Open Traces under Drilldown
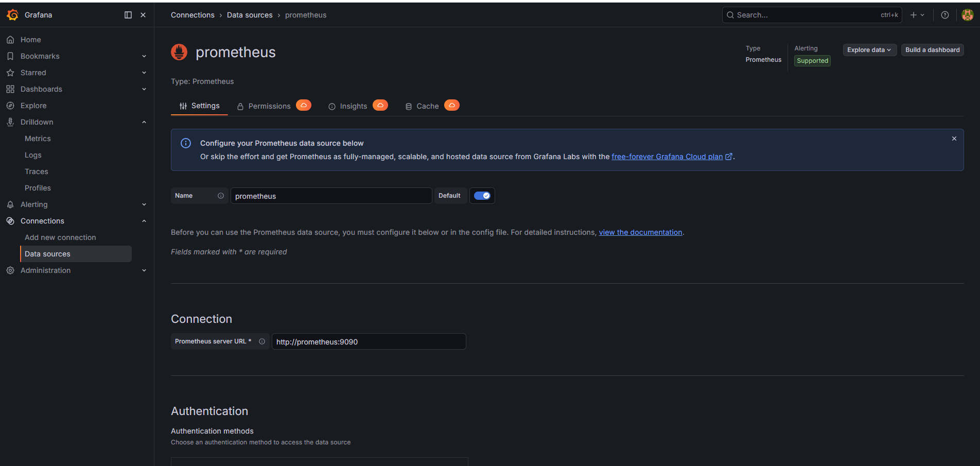 pos(37,171)
